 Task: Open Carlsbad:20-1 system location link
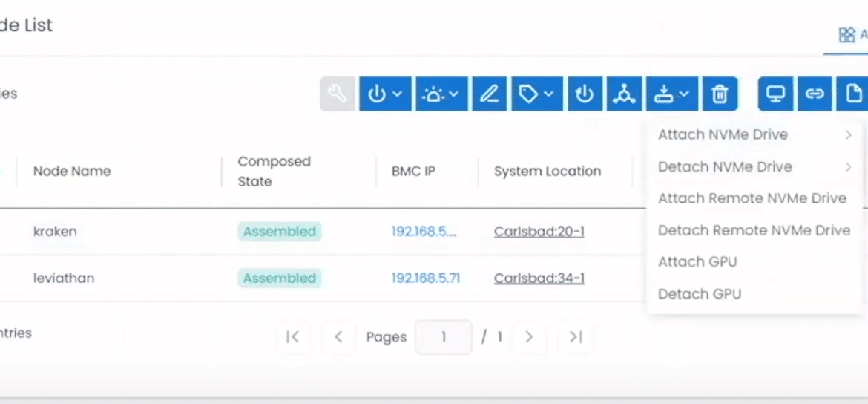539,231
